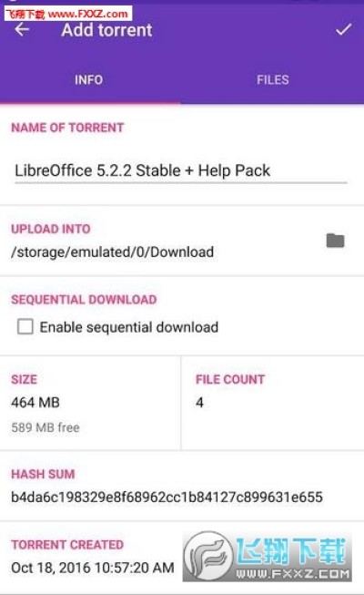
Task: Tap the back arrow icon
Action: point(22,29)
